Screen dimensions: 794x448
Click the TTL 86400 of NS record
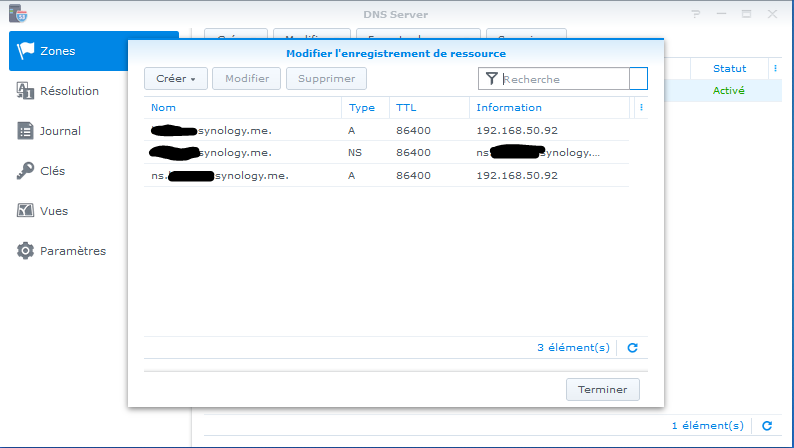413,152
